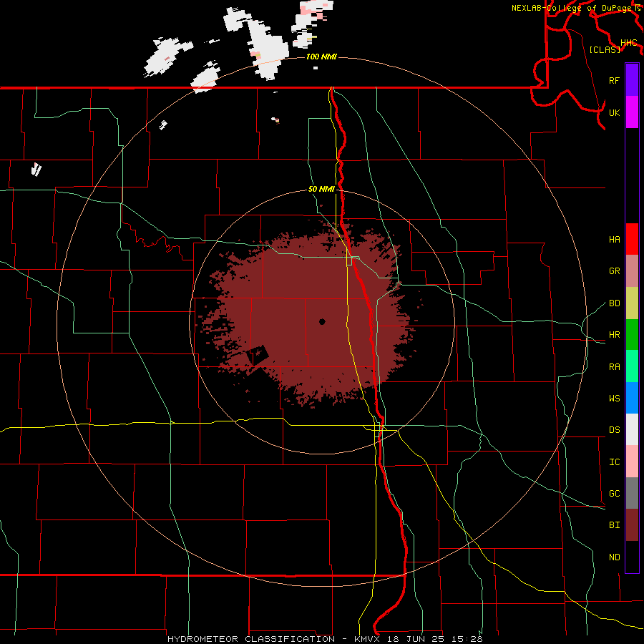Click the black radar site dot
This screenshot has height=644, width=644.
pos(322,321)
